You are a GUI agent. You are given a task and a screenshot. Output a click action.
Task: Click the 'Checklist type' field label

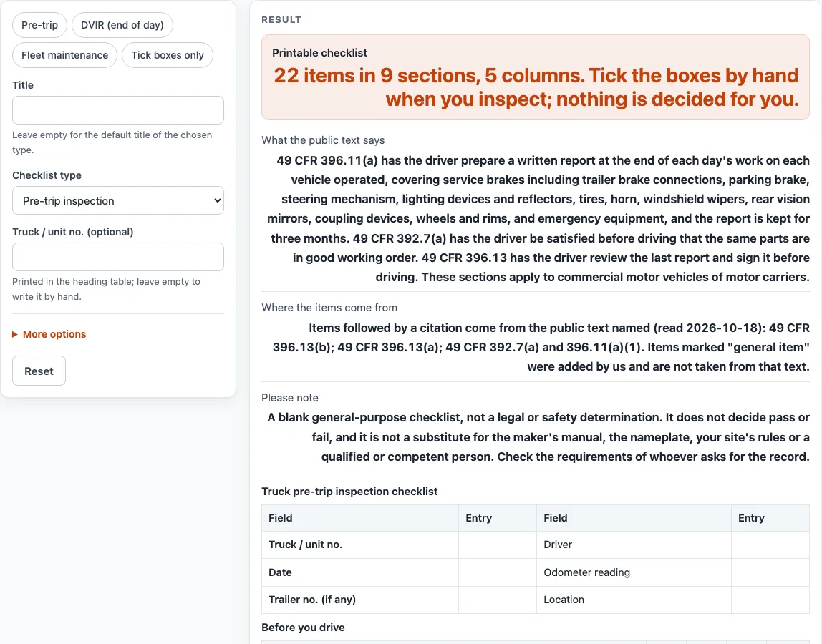(x=47, y=175)
